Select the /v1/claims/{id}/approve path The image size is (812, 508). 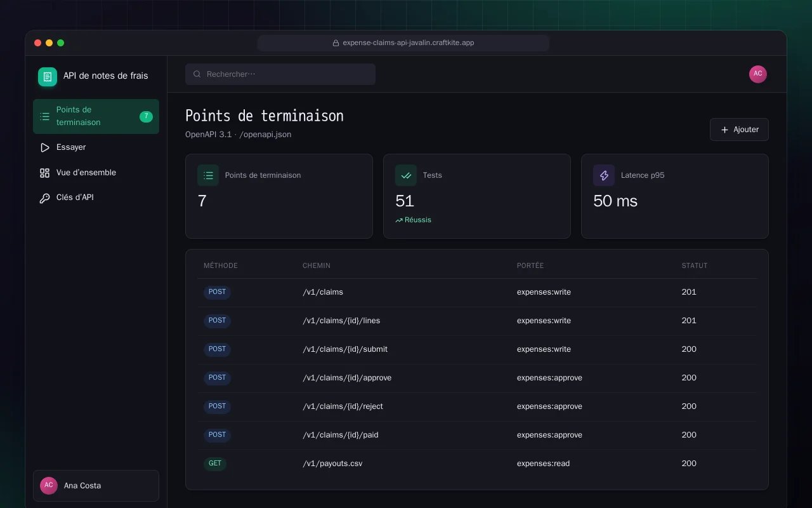(x=347, y=378)
